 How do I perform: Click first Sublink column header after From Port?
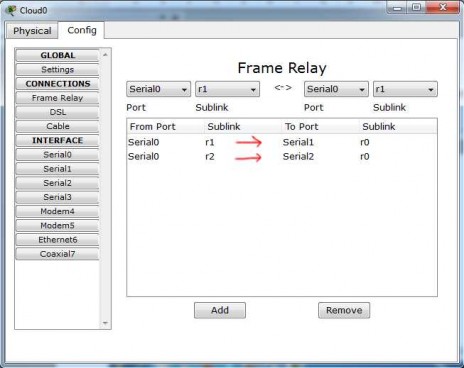point(243,127)
